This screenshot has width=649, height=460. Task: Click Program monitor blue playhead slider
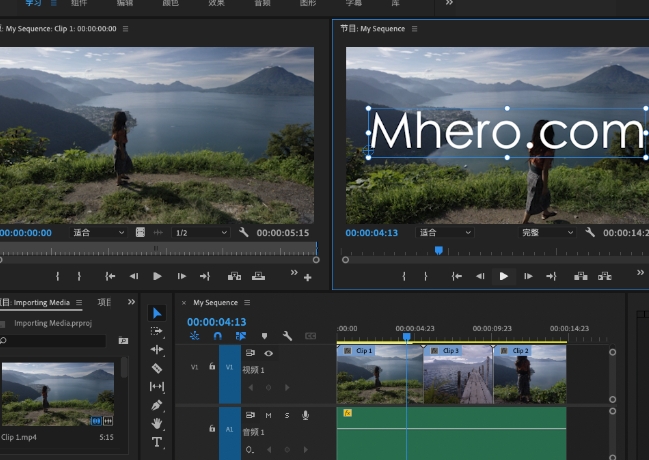pos(439,250)
